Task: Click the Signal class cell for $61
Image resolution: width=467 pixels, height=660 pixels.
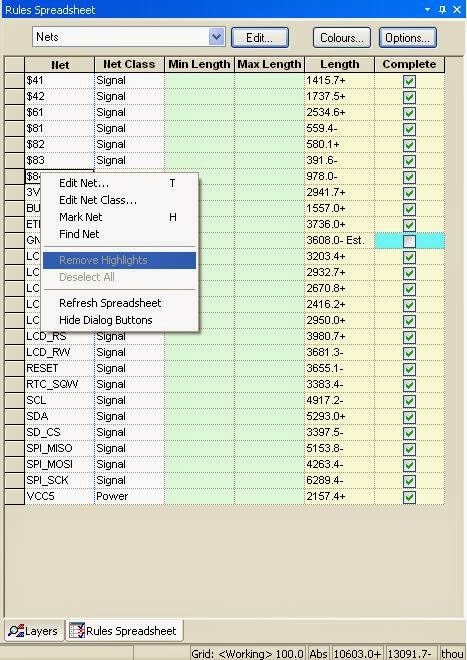Action: click(129, 112)
